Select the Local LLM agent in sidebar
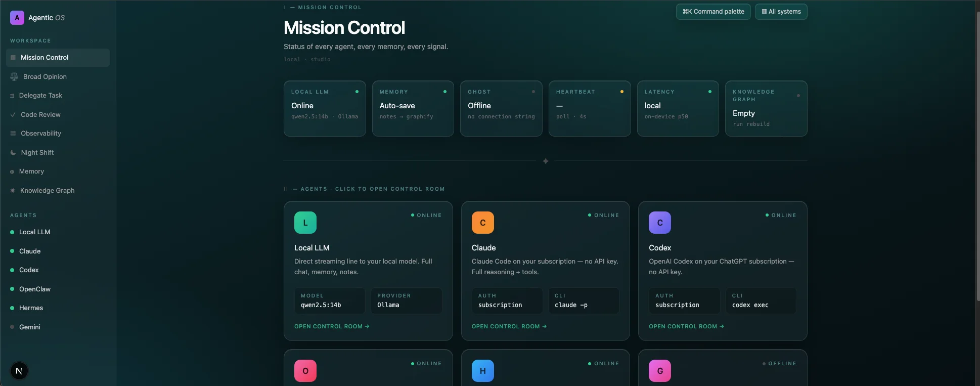This screenshot has width=980, height=386. tap(58, 232)
